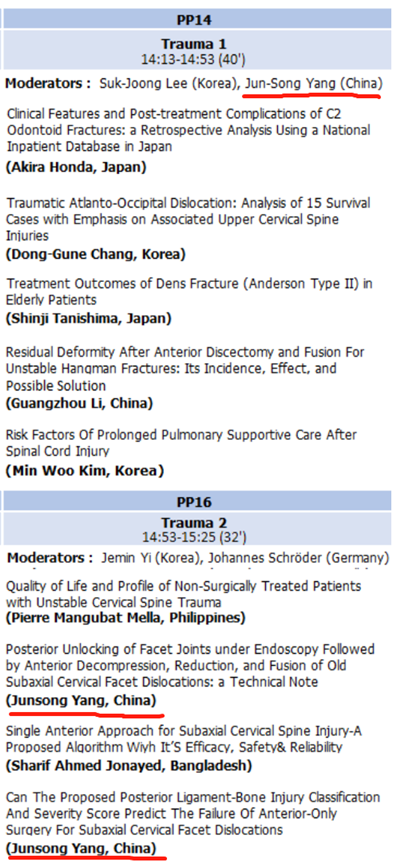The image size is (400, 862).
Task: Select the Trauma 2 session title
Action: [x=193, y=523]
